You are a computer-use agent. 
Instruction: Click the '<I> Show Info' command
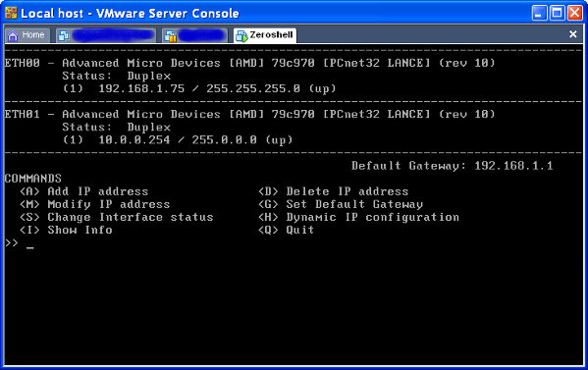pyautogui.click(x=66, y=231)
